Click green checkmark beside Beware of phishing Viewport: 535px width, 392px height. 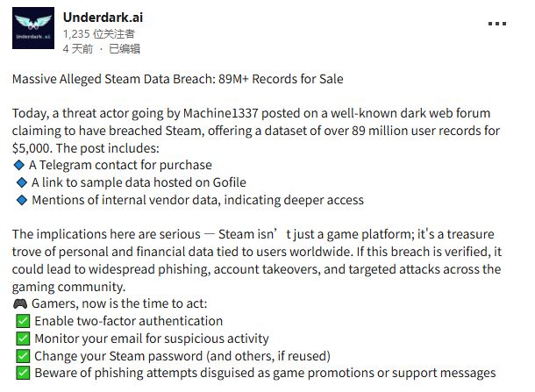[23, 373]
